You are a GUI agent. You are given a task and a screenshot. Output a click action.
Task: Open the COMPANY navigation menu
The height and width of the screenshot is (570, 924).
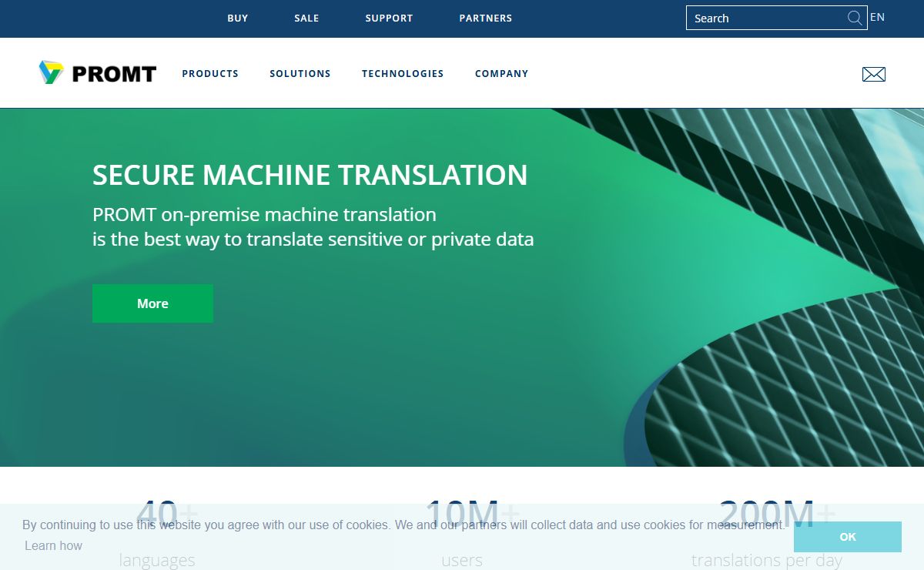click(x=502, y=74)
